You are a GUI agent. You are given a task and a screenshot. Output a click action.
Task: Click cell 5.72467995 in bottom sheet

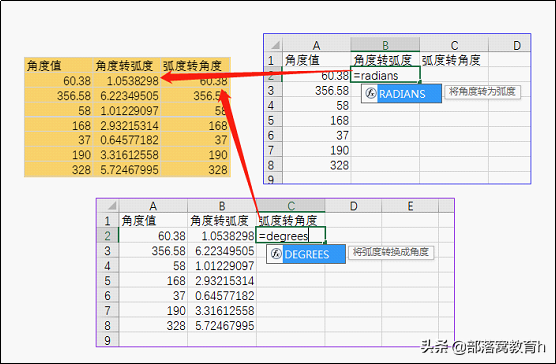coord(222,325)
